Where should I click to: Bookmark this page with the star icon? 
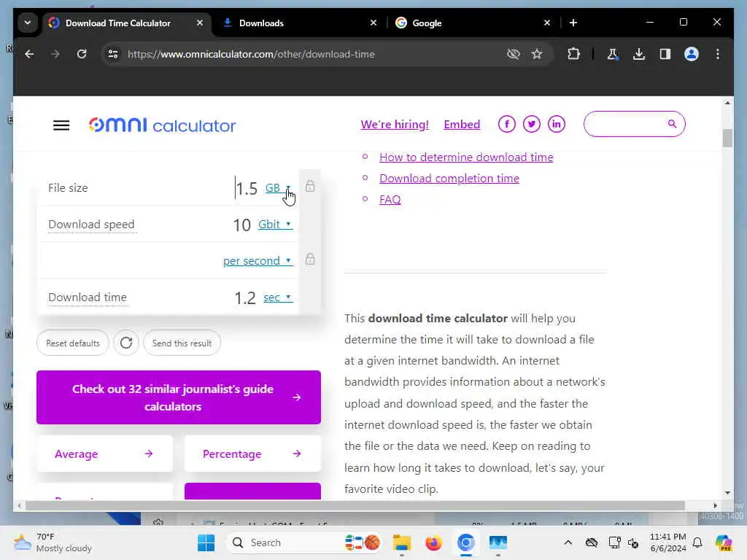point(537,54)
